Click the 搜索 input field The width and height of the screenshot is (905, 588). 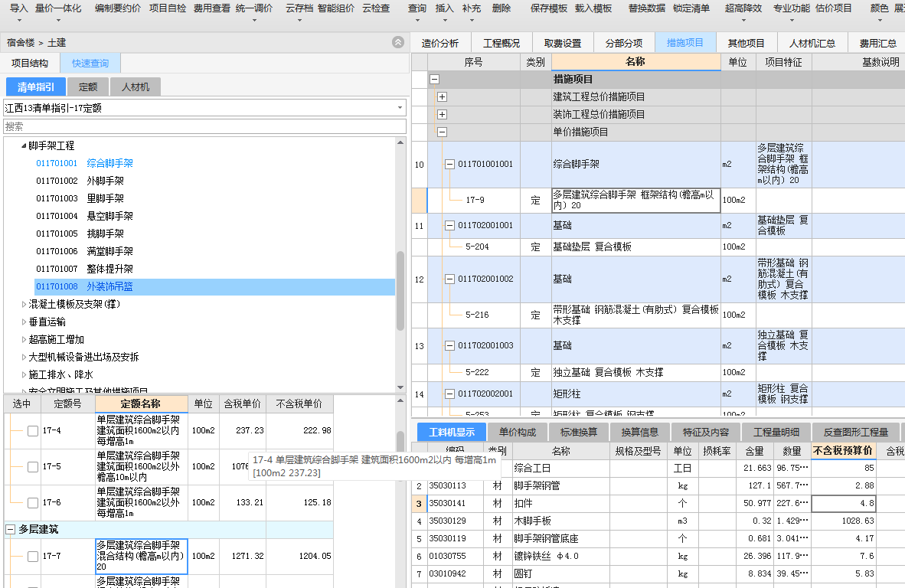tap(205, 126)
